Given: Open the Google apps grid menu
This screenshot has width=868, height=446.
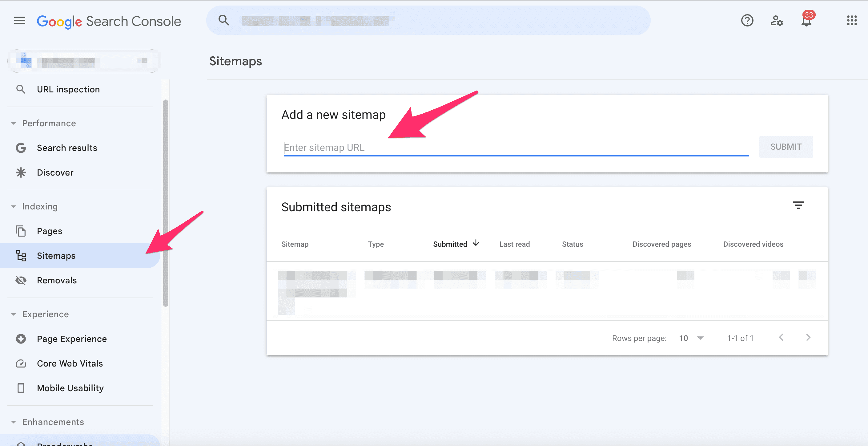Looking at the screenshot, I should point(852,20).
